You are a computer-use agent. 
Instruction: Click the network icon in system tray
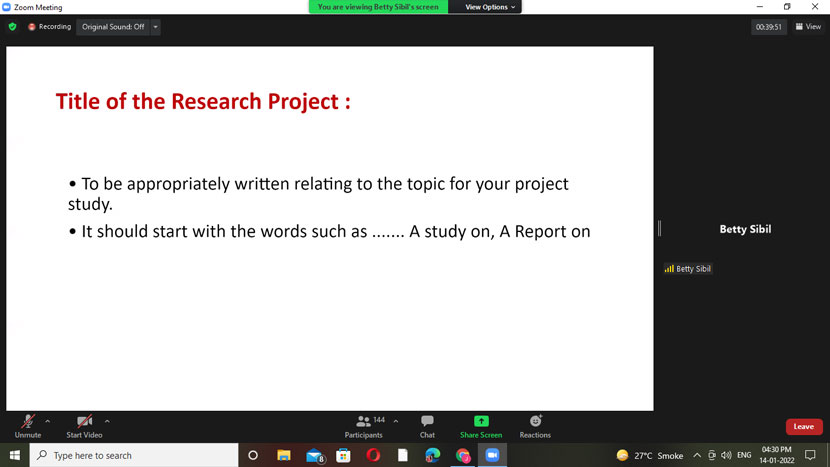pyautogui.click(x=711, y=455)
